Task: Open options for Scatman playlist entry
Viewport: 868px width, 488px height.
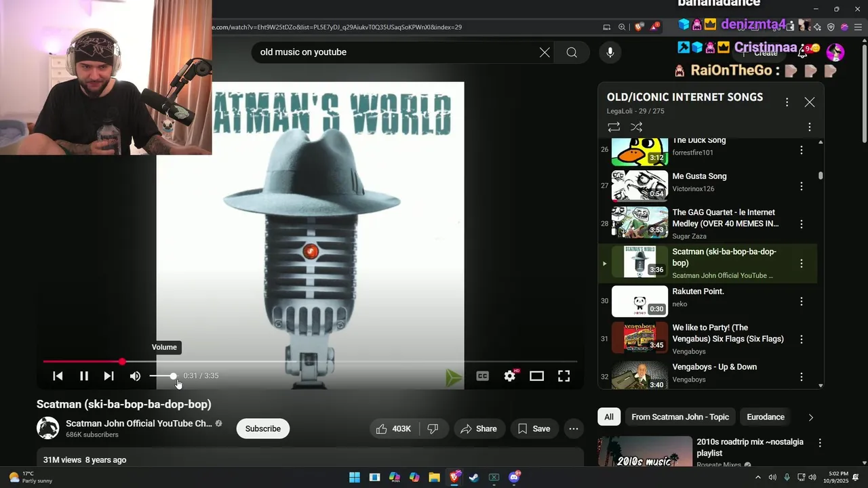Action: point(801,263)
